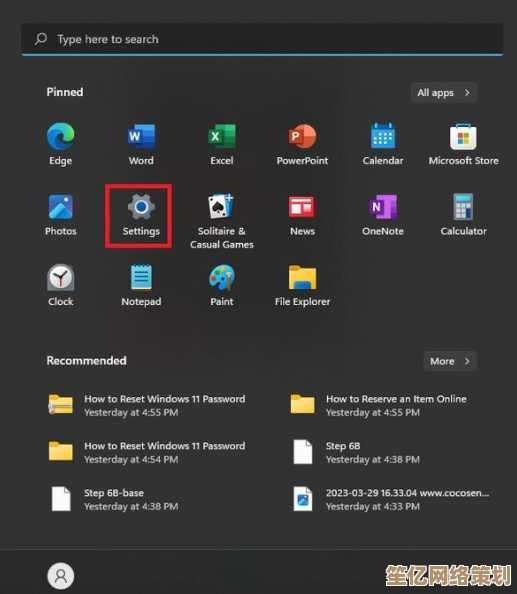Focus the Type here to search field
This screenshot has width=517, height=594.
pos(262,39)
